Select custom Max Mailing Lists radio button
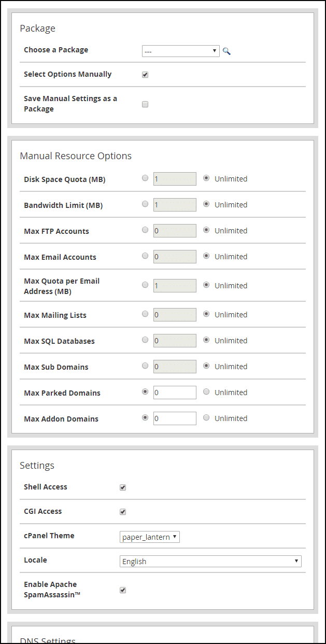This screenshot has height=644, width=326. click(x=145, y=314)
